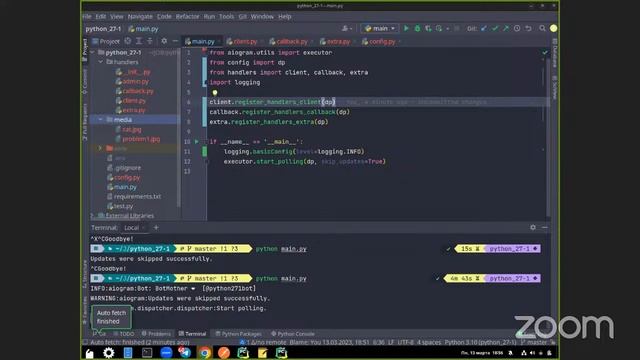Click the master branch widget in status bar
Image resolution: width=640 pixels, height=360 pixels.
point(534,342)
